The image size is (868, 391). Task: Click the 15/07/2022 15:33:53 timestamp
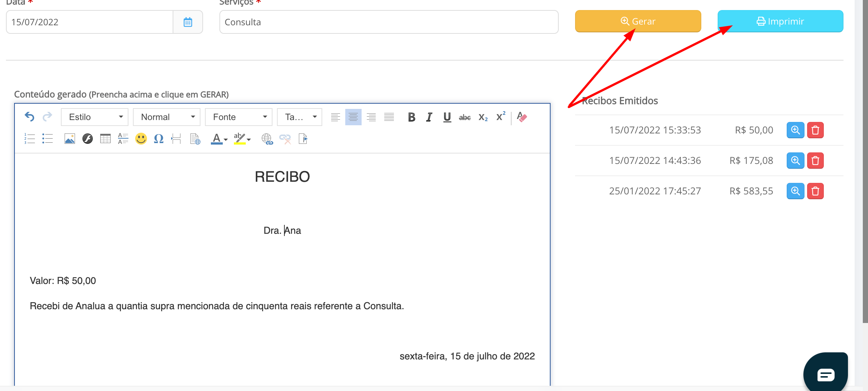pos(655,130)
